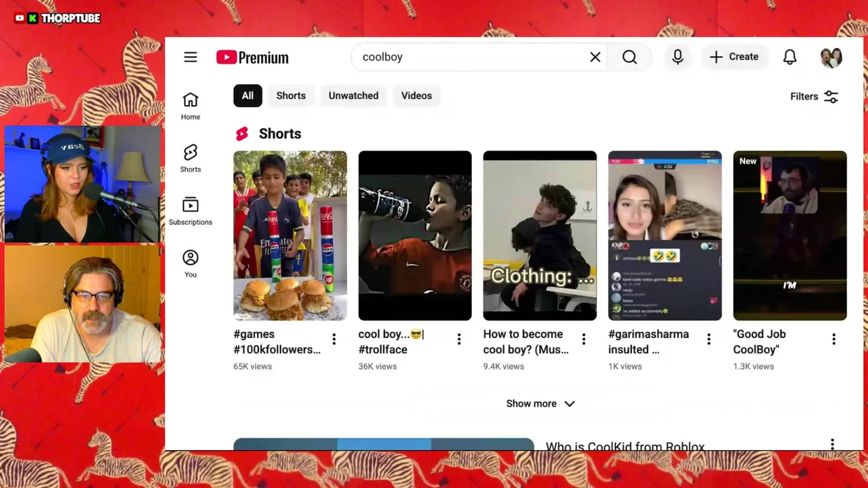This screenshot has height=488, width=868.
Task: Click the YouTube Premium logo
Action: (x=252, y=58)
